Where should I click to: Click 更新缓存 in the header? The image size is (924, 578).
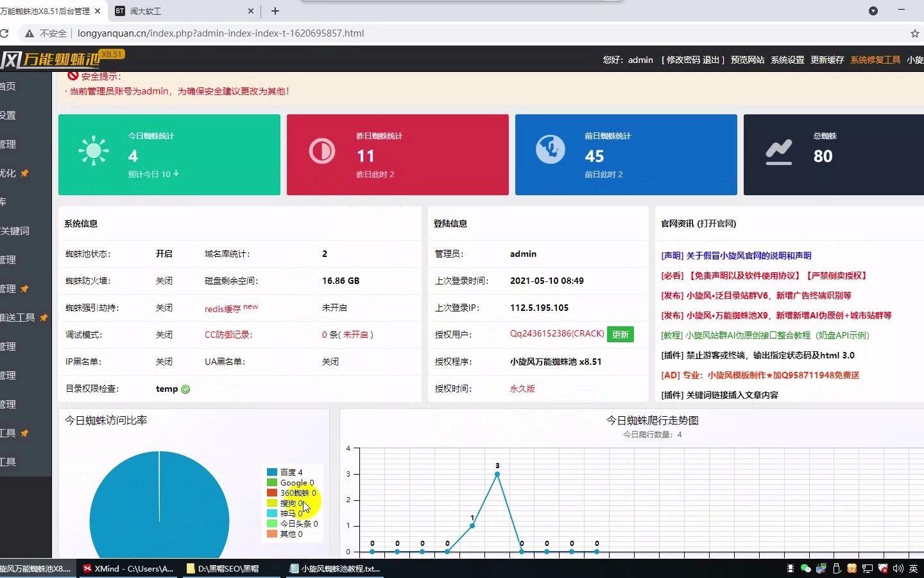click(x=827, y=60)
